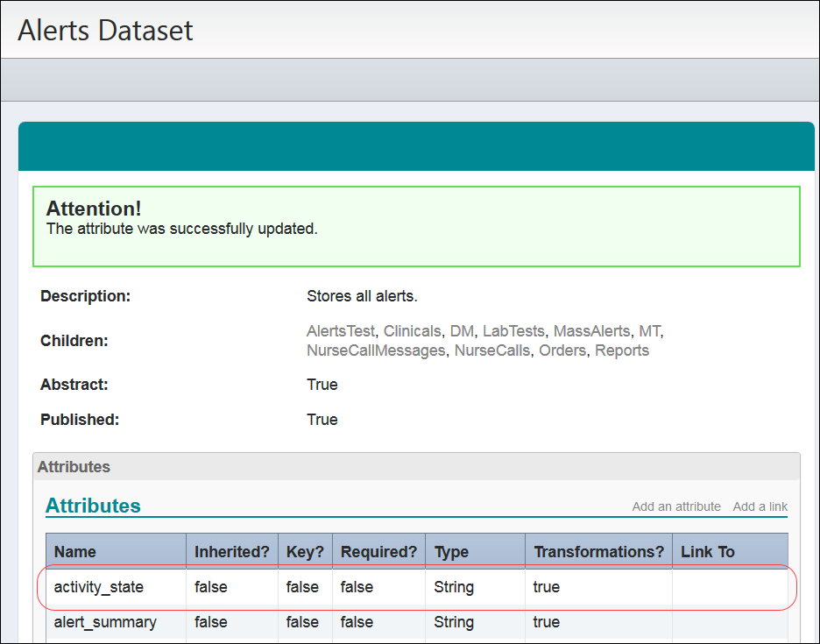Click the Alerts Dataset page title

click(106, 30)
